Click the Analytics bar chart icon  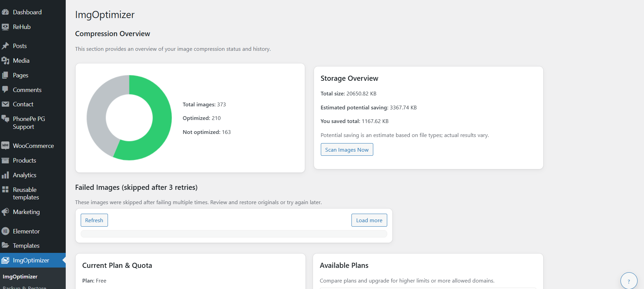pyautogui.click(x=5, y=175)
